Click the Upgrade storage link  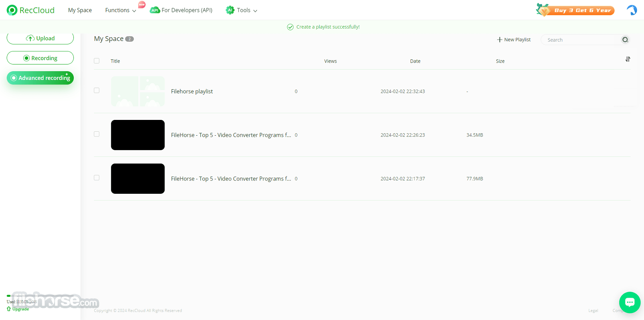click(x=18, y=309)
